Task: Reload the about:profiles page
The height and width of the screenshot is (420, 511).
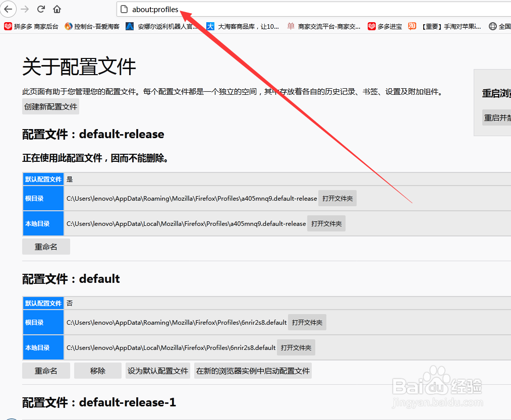Action: (40, 9)
